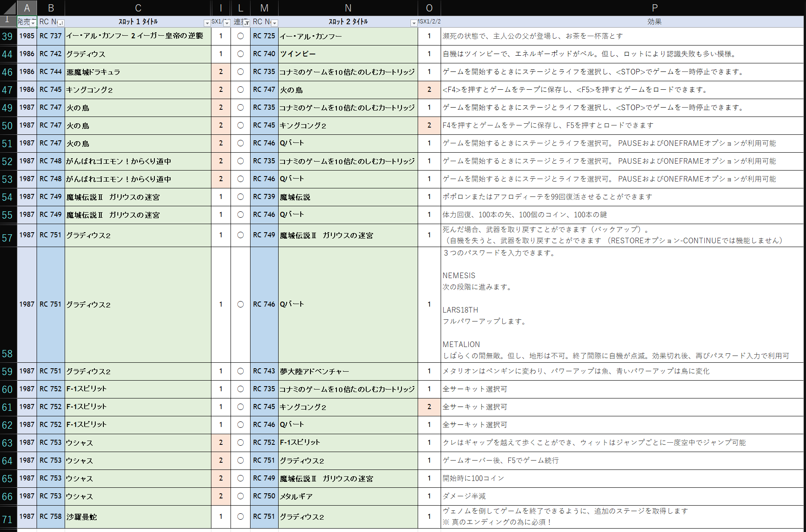806x532 pixels.
Task: Select column I header
Action: pyautogui.click(x=221, y=8)
